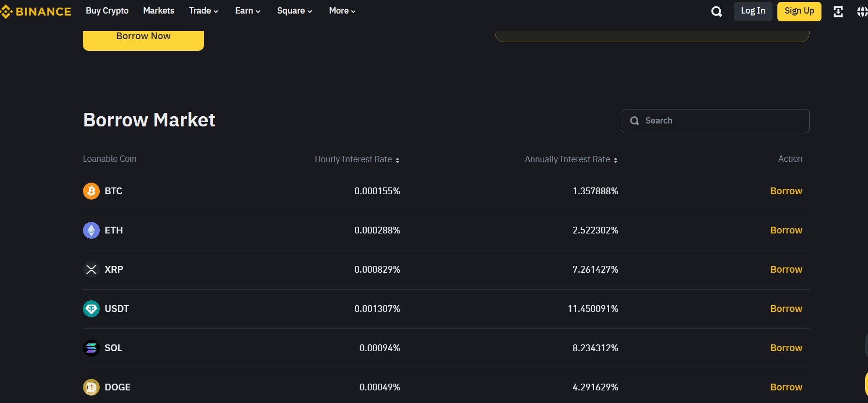Select SOL annual rate 8.234312%
Screen dimensions: 868x403
tap(595, 348)
